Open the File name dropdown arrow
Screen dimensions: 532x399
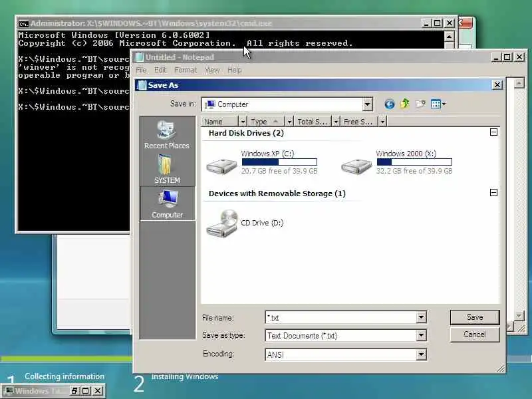[421, 318]
